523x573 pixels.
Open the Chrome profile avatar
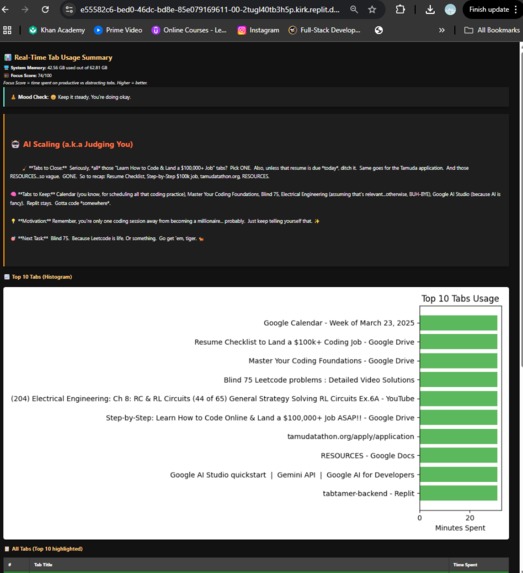(450, 10)
